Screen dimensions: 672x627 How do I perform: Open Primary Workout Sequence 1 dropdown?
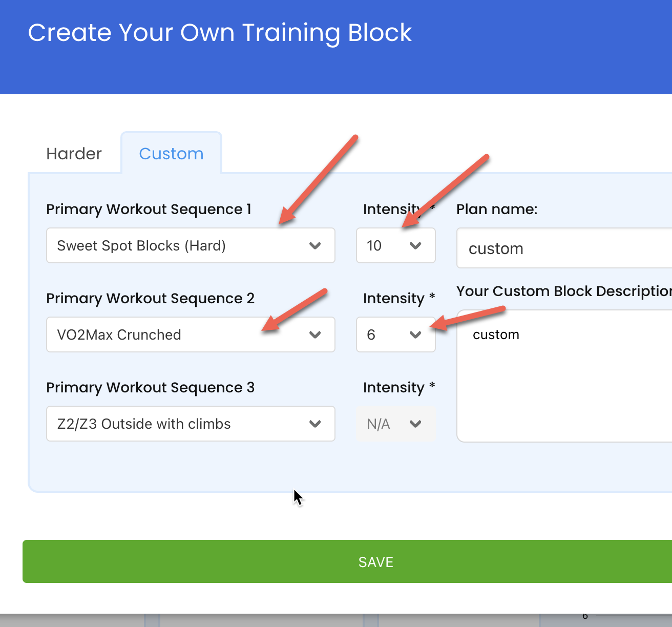pos(191,245)
